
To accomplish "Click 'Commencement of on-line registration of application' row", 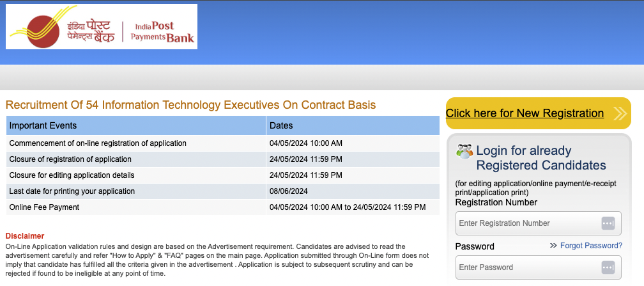I will (98, 143).
